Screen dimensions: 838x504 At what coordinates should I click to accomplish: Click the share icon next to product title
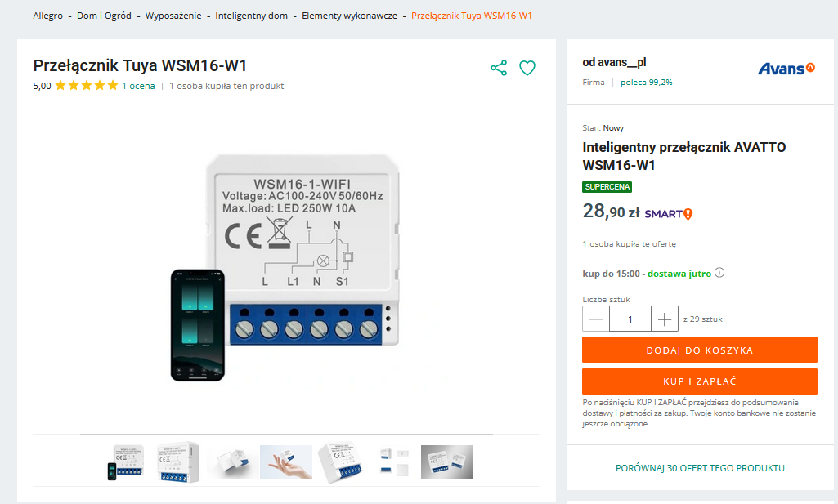499,68
